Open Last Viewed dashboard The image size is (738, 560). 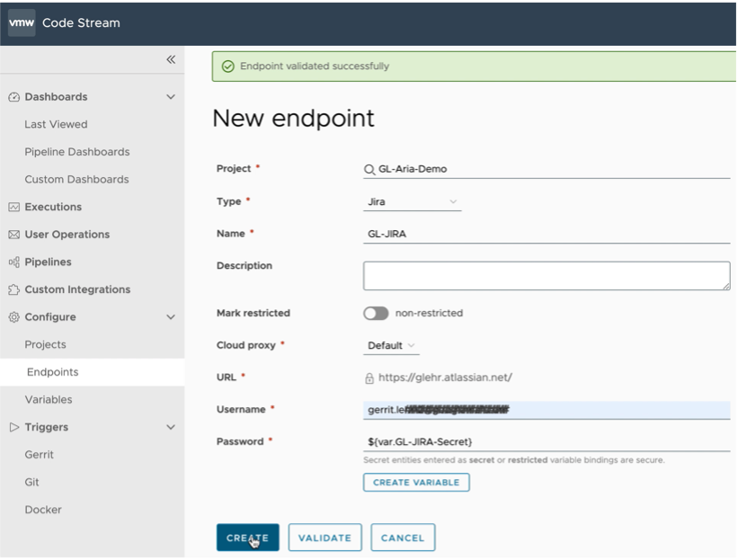56,124
